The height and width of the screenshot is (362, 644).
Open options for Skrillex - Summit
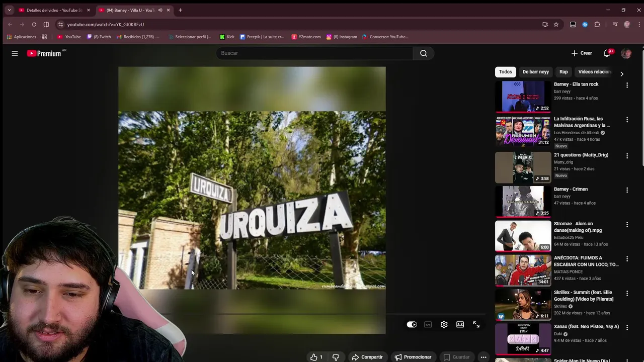[x=627, y=294]
